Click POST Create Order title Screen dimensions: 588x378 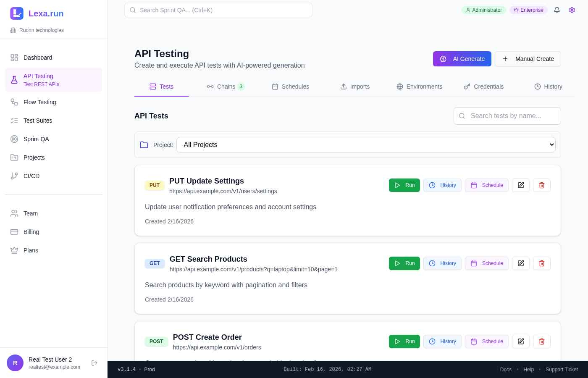coord(207,337)
